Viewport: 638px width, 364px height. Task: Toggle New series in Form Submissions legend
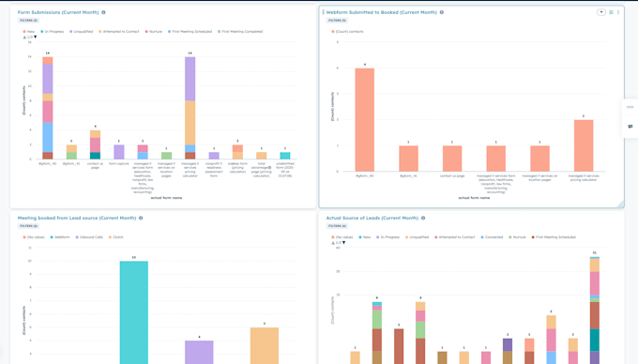pos(29,31)
